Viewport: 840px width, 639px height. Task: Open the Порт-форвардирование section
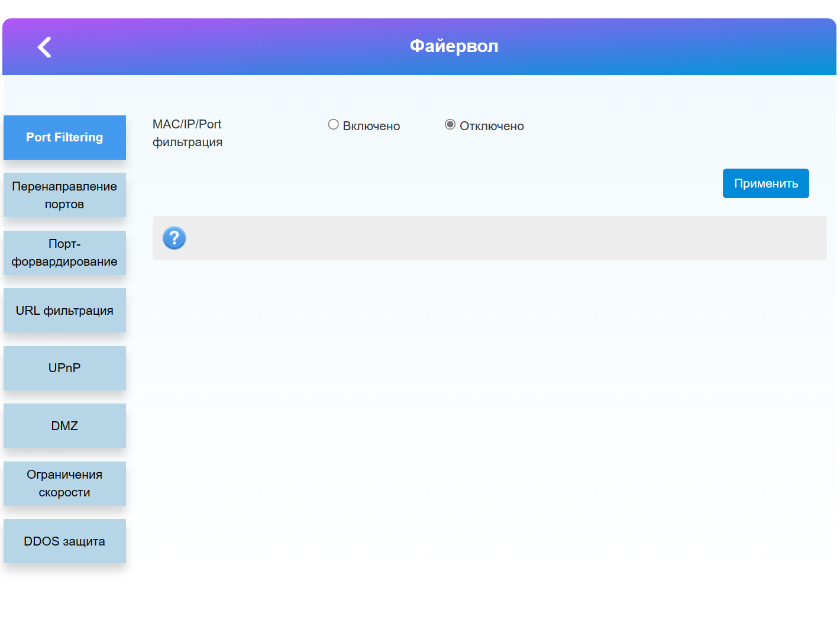[64, 253]
